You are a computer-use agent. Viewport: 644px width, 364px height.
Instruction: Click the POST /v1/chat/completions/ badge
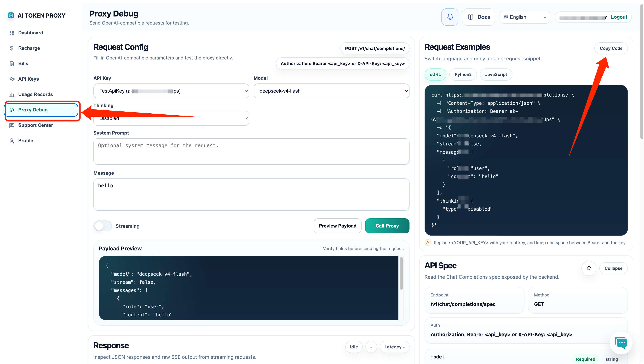375,48
